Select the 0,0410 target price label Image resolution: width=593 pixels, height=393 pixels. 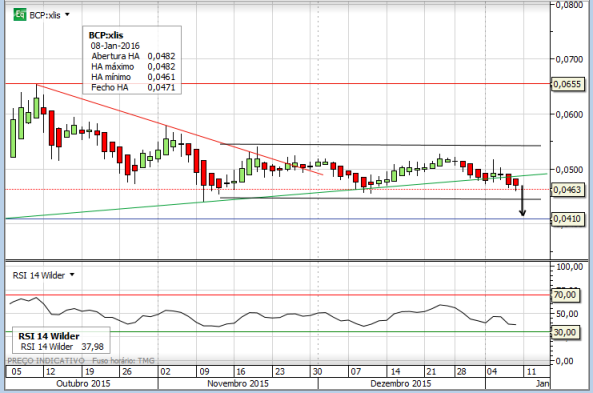coord(567,219)
